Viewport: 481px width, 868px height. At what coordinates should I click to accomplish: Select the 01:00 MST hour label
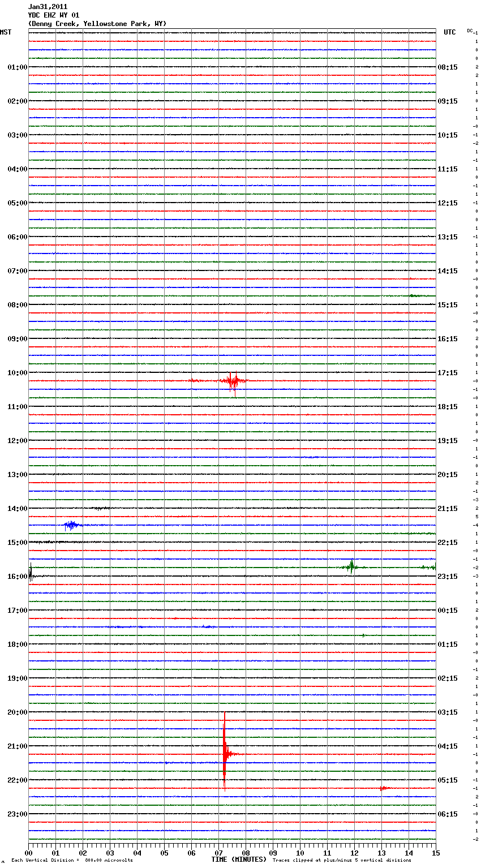coord(18,67)
